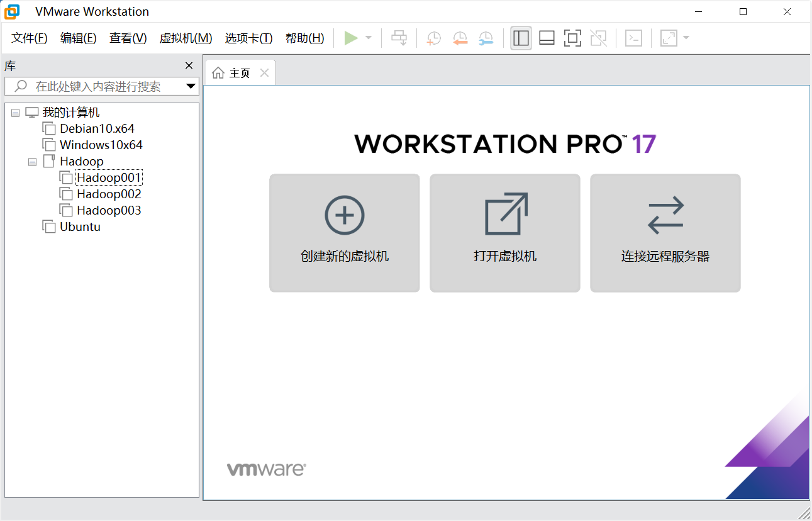Click the revert to snapshot icon
The image size is (812, 521).
pos(460,38)
